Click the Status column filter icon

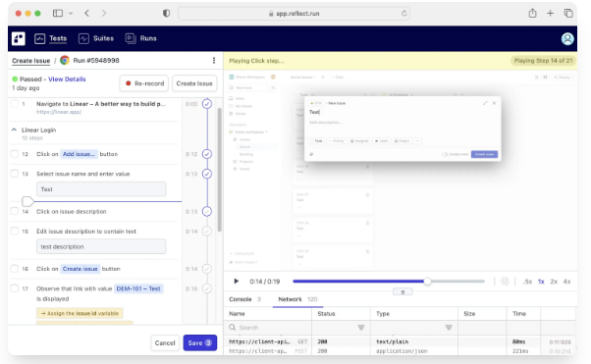coord(360,328)
